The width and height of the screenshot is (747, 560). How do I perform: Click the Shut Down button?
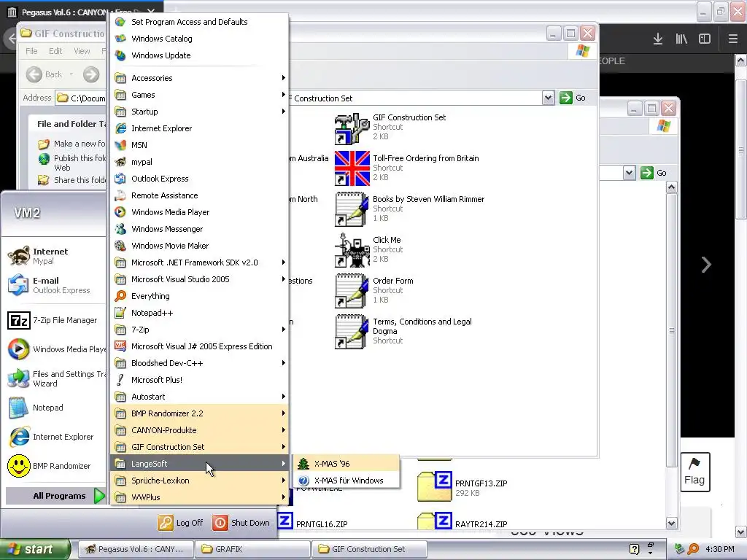point(241,522)
